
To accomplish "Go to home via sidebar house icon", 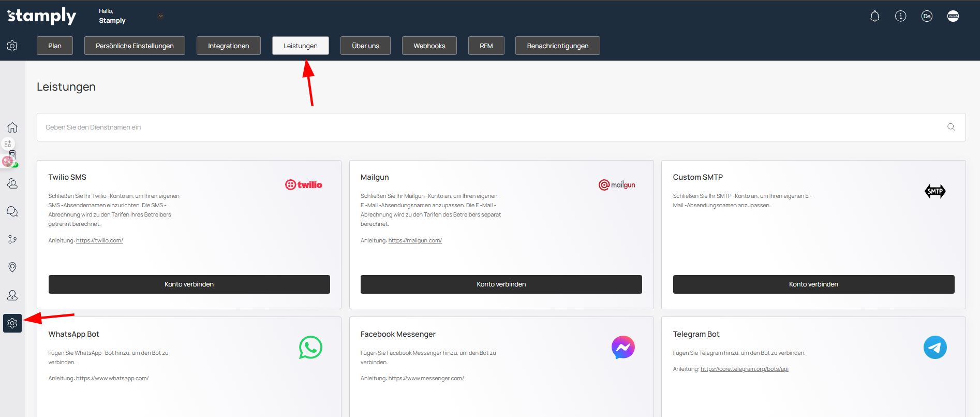I will pos(12,127).
